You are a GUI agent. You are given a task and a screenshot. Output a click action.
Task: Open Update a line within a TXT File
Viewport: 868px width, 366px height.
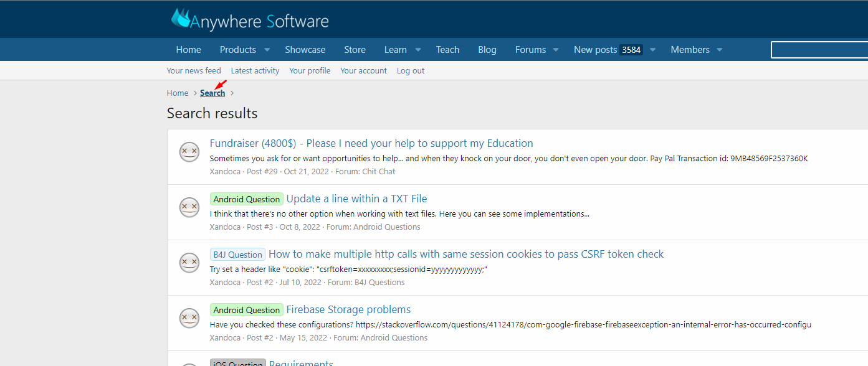356,199
